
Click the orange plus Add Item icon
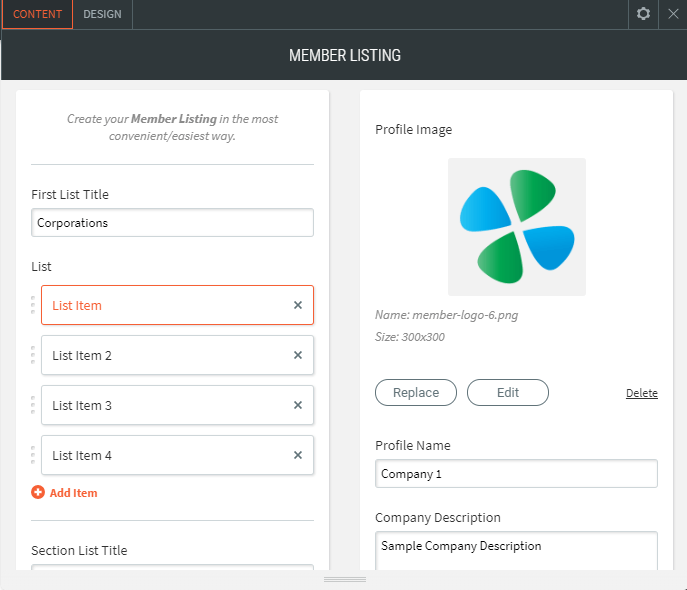pyautogui.click(x=38, y=492)
